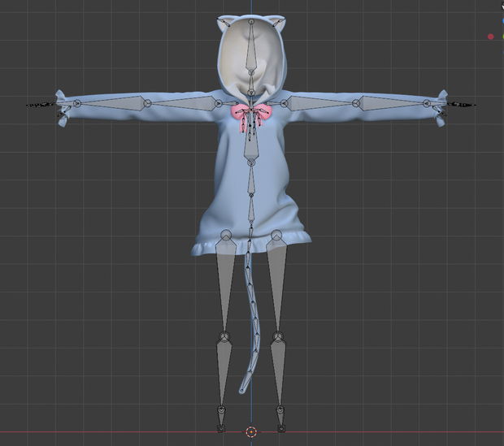Select the shin bone on the left leg
Image resolution: width=504 pixels, height=446 pixels.
(223, 373)
